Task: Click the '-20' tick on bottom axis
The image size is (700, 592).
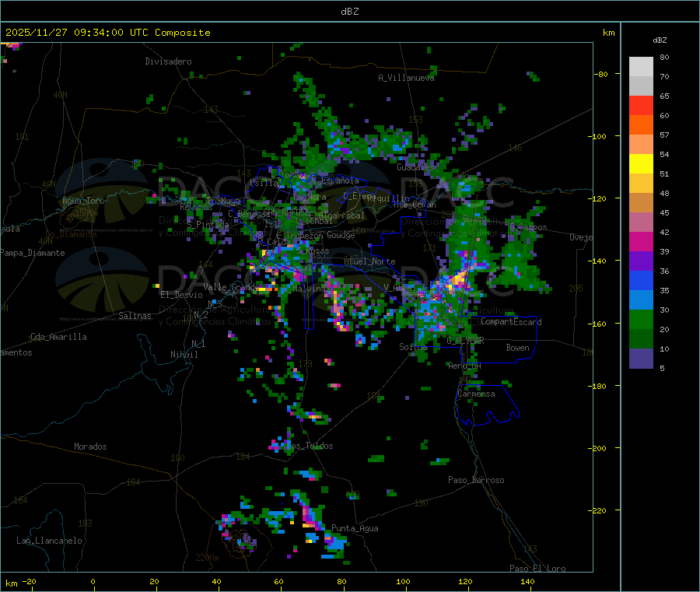Action: pyautogui.click(x=29, y=581)
